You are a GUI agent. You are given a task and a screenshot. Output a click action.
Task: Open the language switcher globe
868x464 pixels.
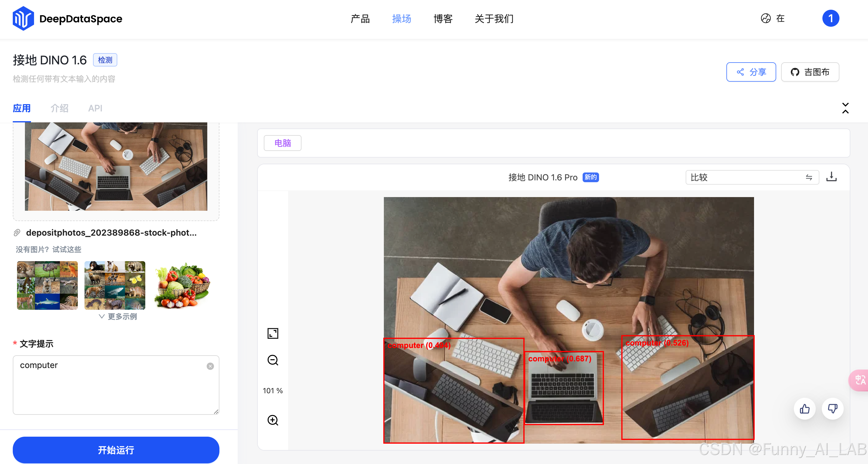coord(766,19)
